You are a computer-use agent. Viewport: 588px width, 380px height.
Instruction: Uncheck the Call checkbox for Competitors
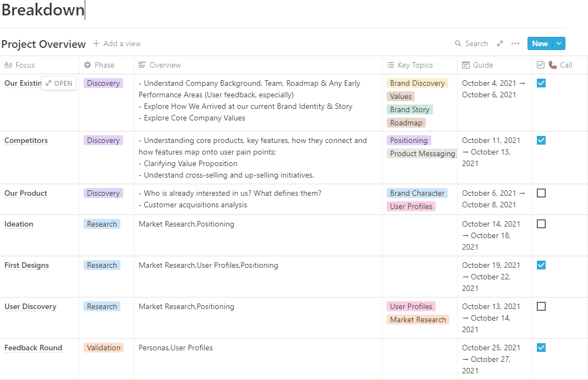tap(541, 140)
